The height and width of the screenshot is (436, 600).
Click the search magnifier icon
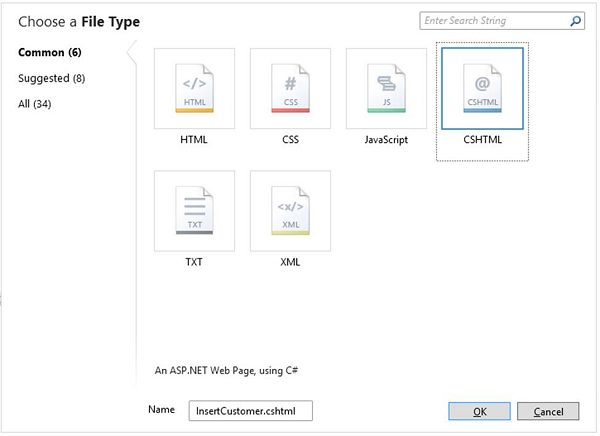click(x=576, y=21)
